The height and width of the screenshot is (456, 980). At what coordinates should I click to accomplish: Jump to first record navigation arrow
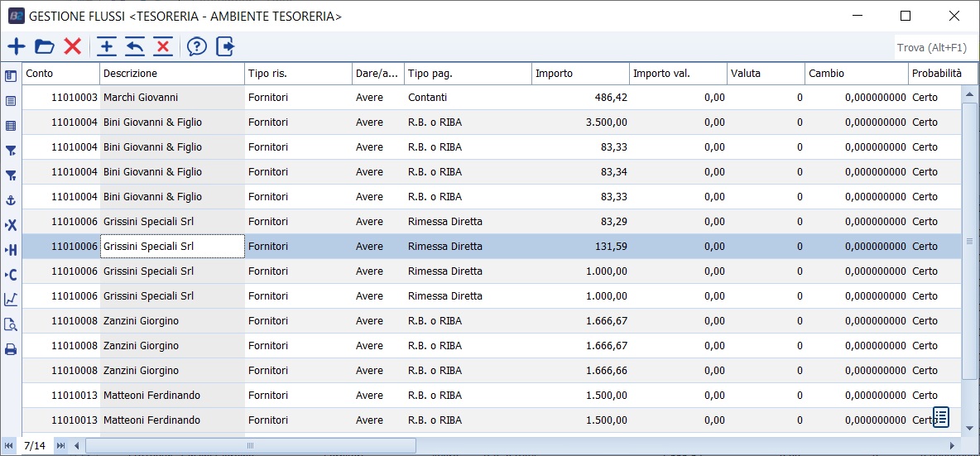[x=9, y=446]
